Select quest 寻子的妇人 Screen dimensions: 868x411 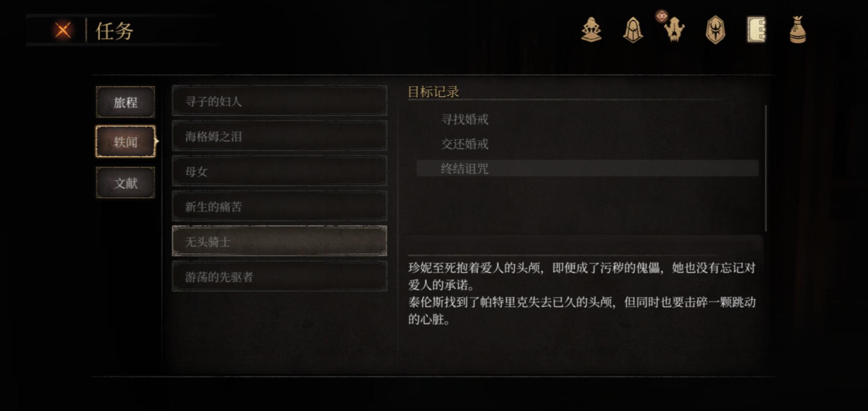[279, 101]
